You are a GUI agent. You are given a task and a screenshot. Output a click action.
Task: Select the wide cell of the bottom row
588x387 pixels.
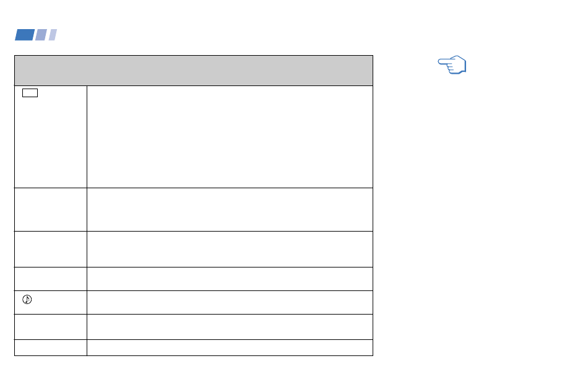230,347
